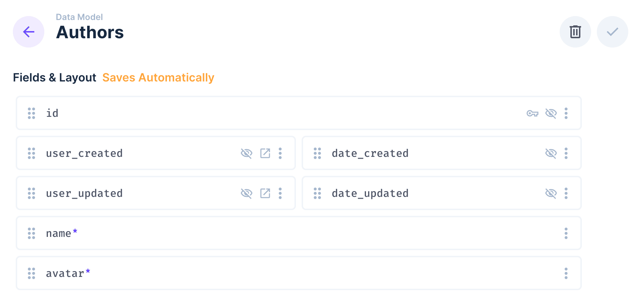This screenshot has width=644, height=303.
Task: Toggle hidden eye icon on date_updated
Action: [551, 193]
